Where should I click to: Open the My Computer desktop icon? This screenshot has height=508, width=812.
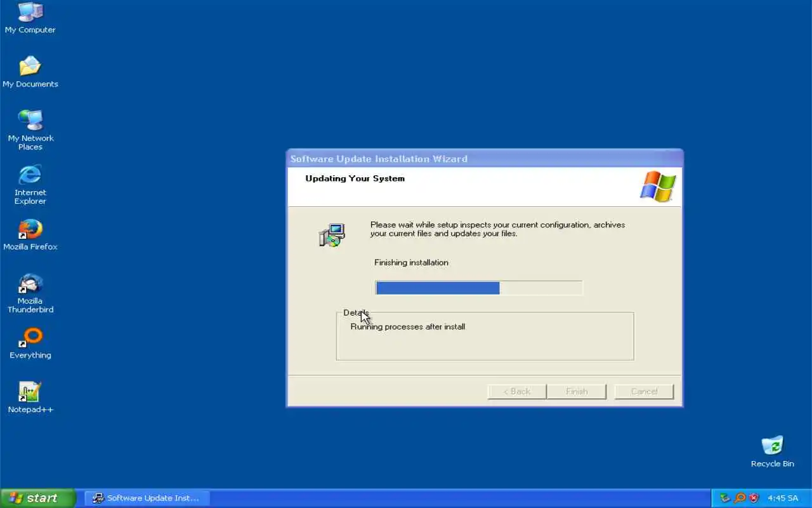tap(30, 18)
